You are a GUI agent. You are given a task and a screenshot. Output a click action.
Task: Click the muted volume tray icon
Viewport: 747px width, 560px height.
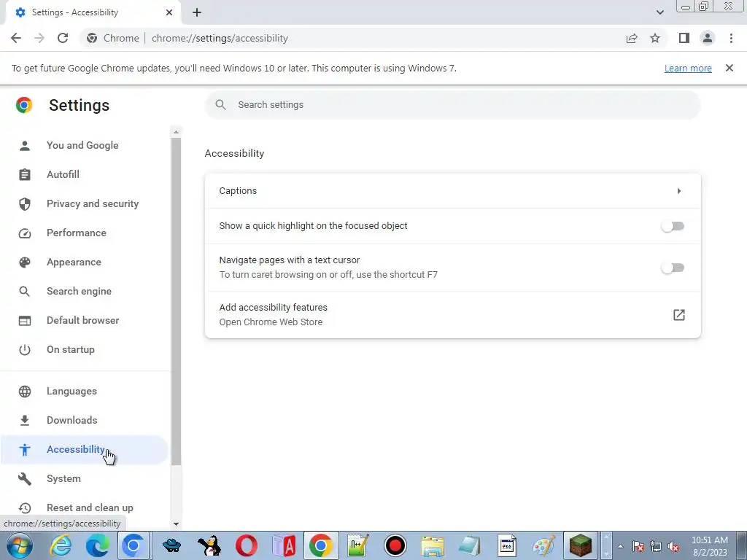click(x=673, y=547)
